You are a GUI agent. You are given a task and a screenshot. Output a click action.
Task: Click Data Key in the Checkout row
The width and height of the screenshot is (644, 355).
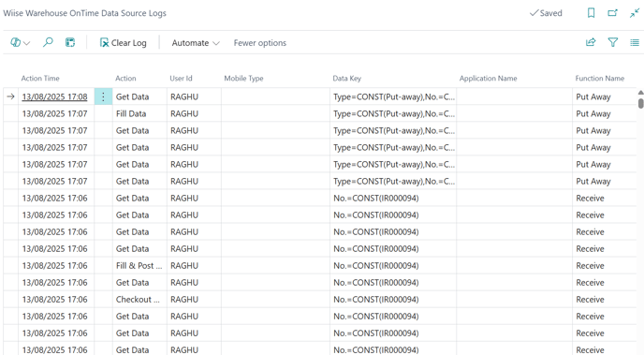point(393,300)
